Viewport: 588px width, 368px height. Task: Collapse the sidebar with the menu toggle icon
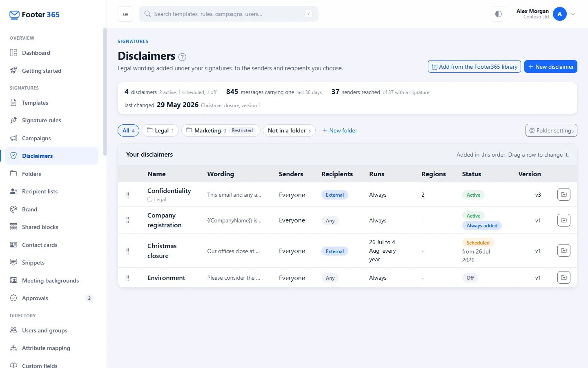[x=125, y=14]
